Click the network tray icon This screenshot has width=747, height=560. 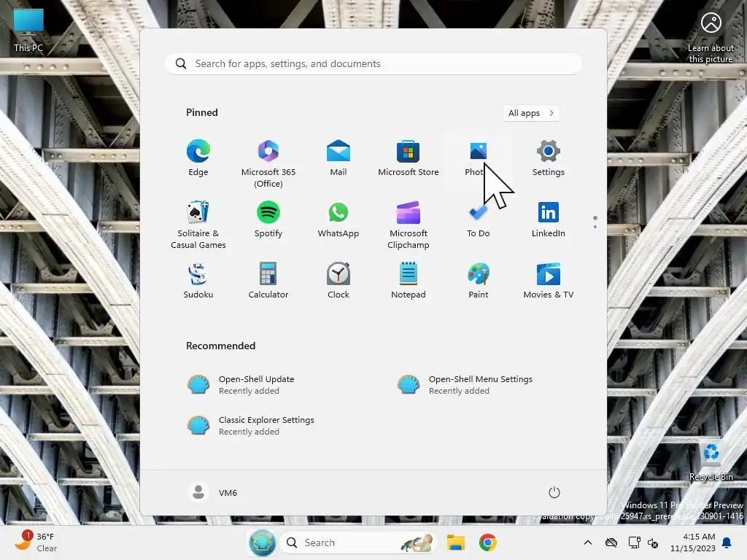click(x=634, y=542)
